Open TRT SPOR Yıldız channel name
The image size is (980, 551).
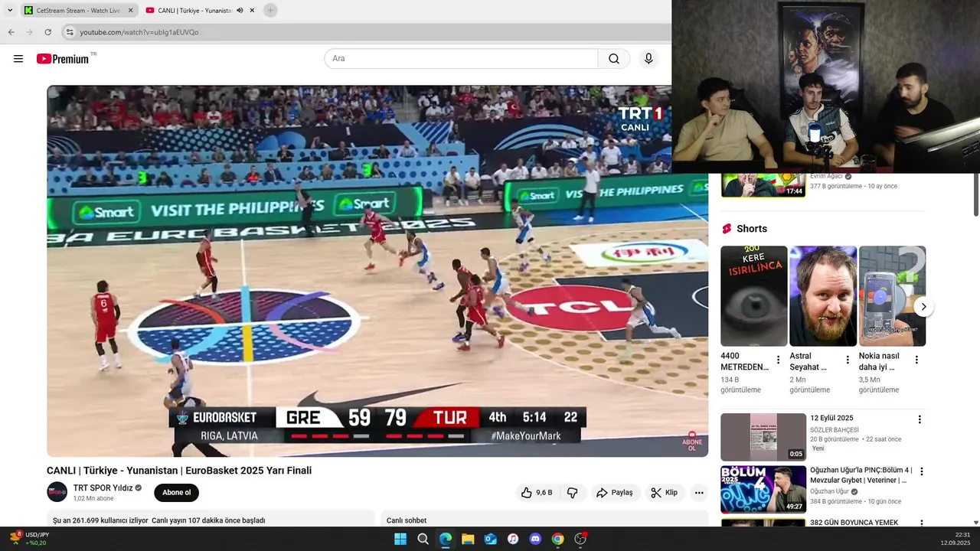click(103, 488)
